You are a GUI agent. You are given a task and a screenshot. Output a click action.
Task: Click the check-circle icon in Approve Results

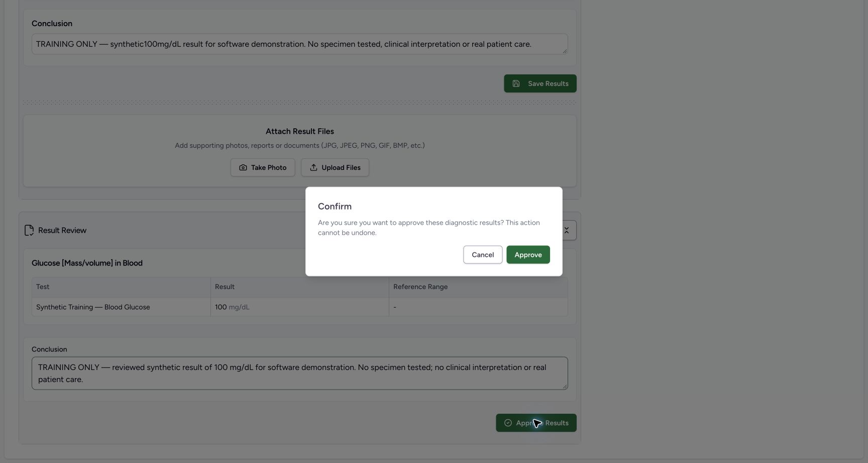tap(508, 423)
